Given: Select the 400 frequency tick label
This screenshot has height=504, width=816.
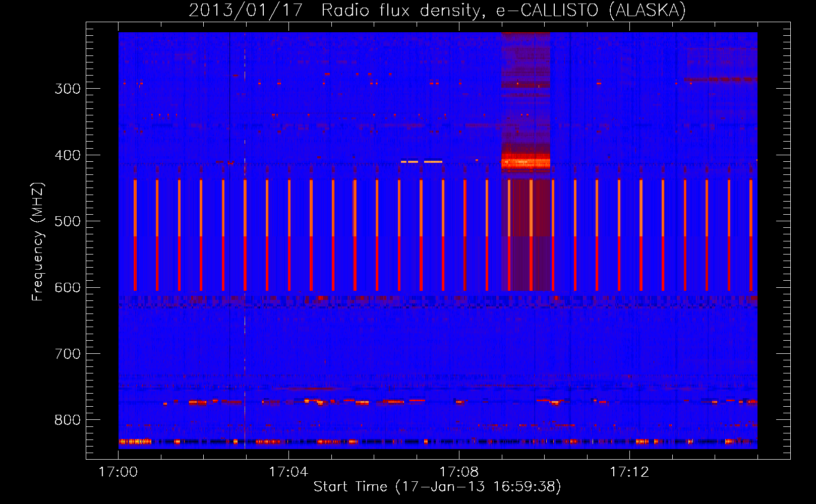Looking at the screenshot, I should click(x=68, y=155).
